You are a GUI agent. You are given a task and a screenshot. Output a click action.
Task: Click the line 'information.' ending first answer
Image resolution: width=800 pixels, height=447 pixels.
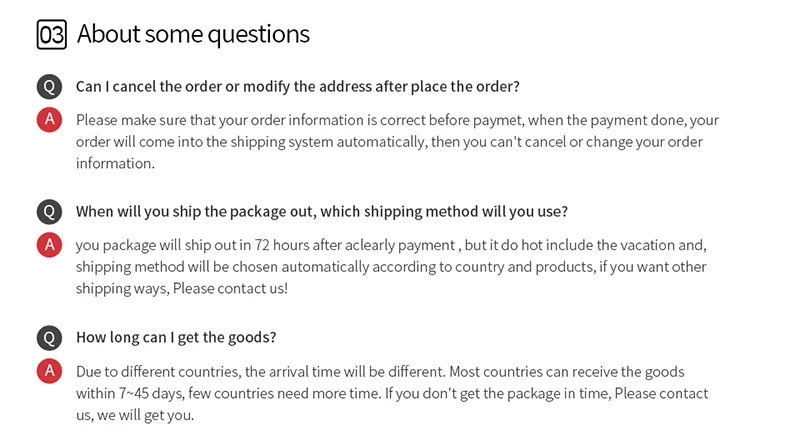coord(115,164)
